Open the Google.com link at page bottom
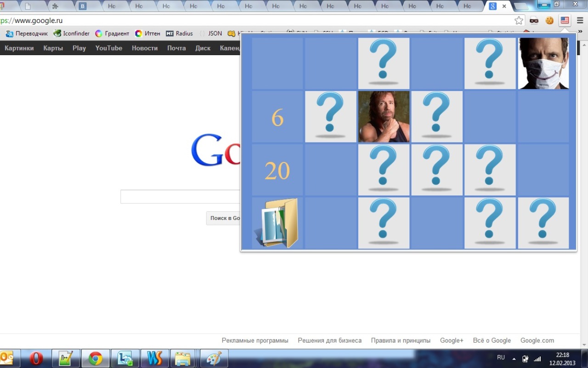 (537, 340)
